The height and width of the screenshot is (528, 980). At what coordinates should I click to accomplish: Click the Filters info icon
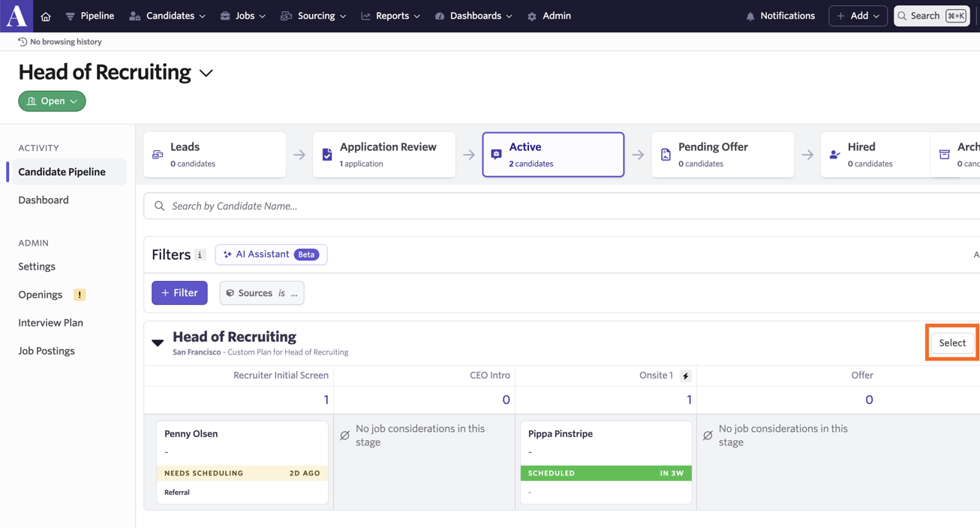point(200,255)
